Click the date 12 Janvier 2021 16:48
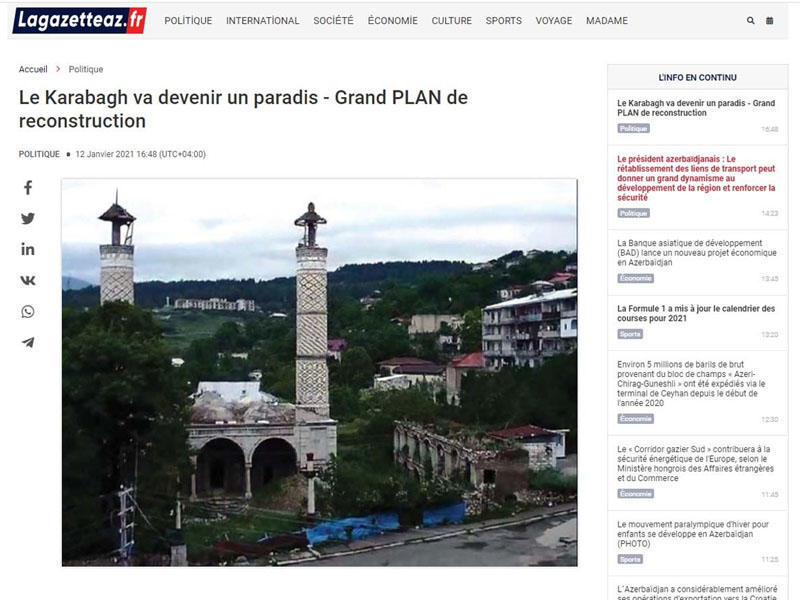This screenshot has width=800, height=600. 140,154
